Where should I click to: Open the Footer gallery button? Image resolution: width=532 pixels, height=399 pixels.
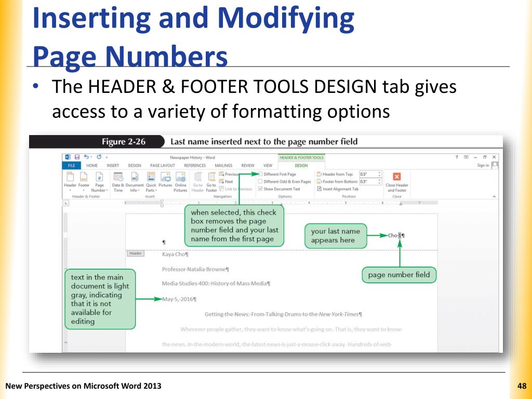[84, 182]
